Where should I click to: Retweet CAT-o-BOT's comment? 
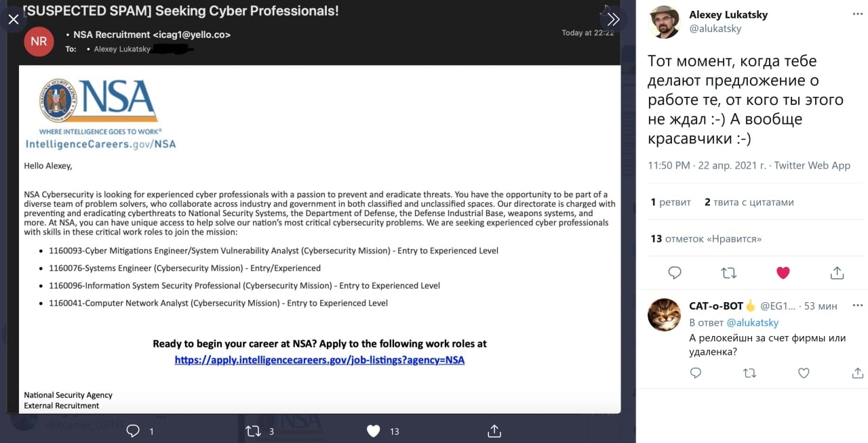coord(749,373)
